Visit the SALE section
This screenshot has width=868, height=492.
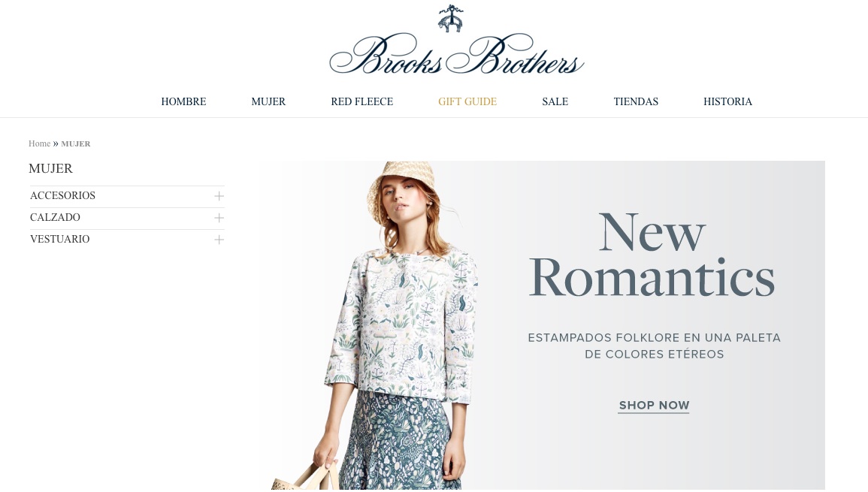click(x=555, y=102)
